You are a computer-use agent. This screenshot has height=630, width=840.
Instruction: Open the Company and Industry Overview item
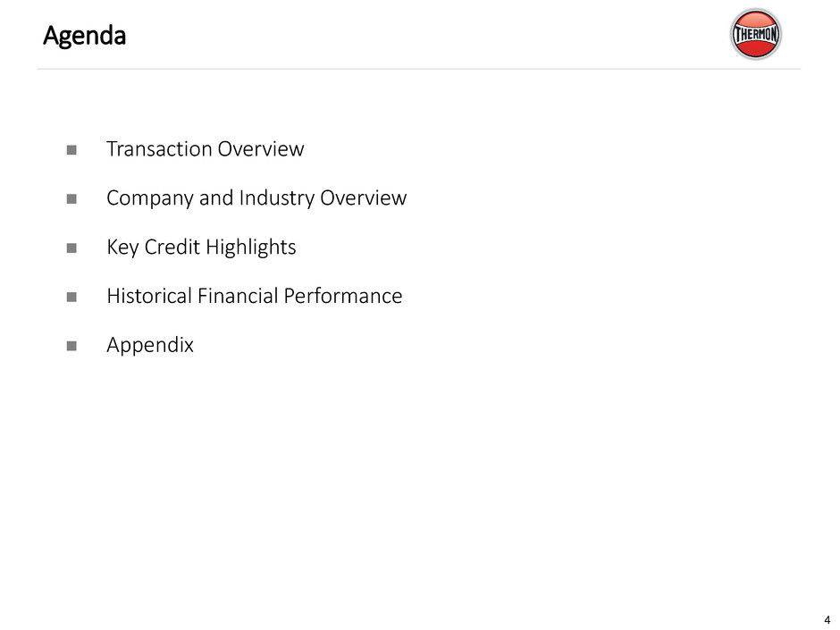tap(256, 198)
